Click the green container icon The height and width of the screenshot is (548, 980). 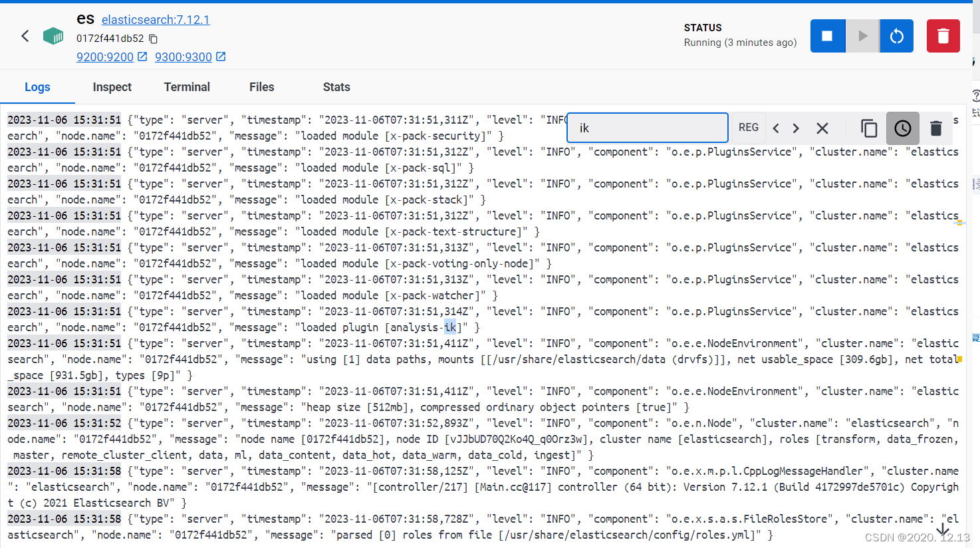(x=53, y=36)
